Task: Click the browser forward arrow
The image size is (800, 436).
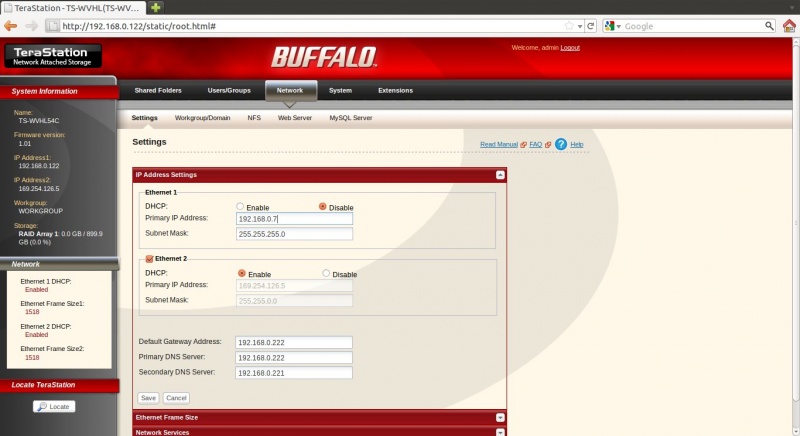Action: 32,25
